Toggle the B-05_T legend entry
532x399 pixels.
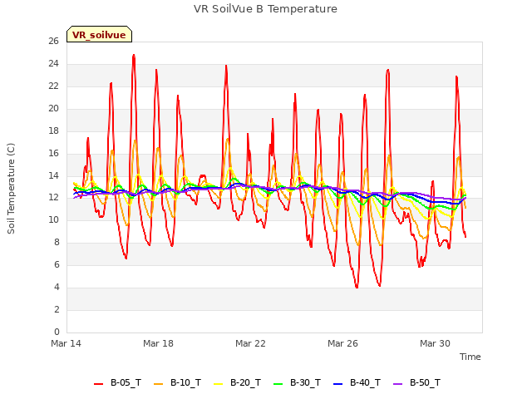(117, 382)
